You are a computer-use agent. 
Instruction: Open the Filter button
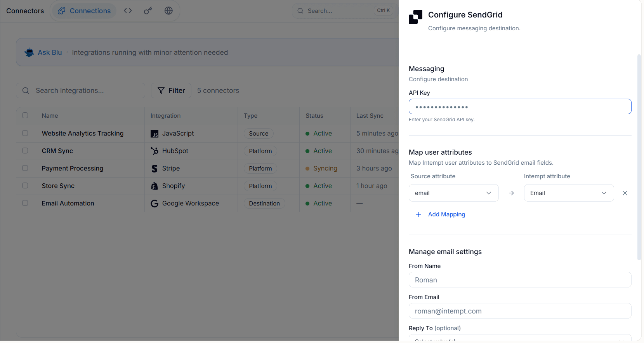[171, 91]
